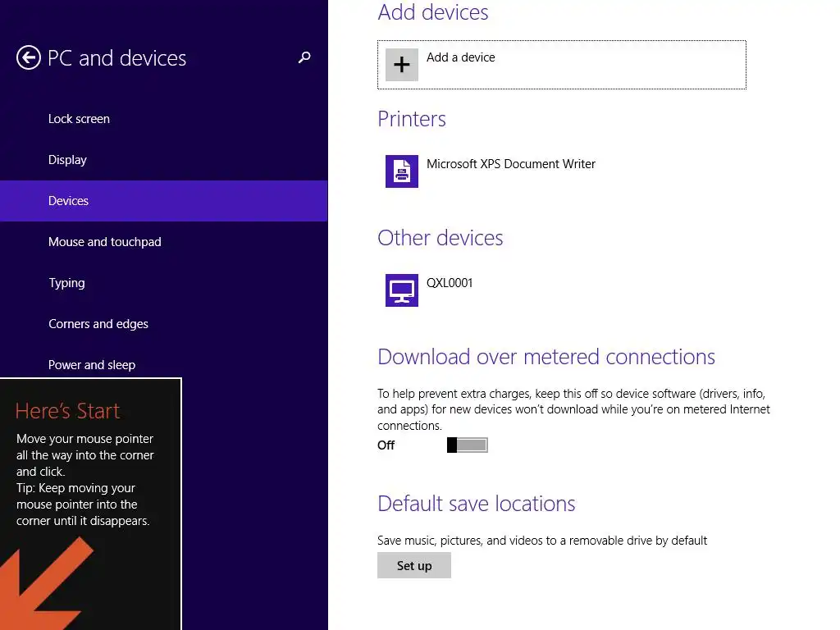Toggle the metered connections download switch
Viewport: 840px width, 630px height.
coord(468,445)
